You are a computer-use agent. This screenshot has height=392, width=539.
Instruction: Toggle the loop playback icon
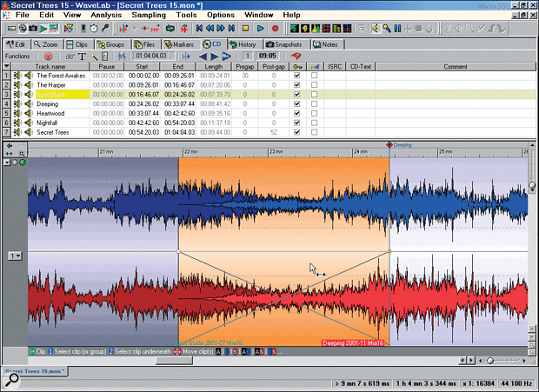(x=170, y=29)
